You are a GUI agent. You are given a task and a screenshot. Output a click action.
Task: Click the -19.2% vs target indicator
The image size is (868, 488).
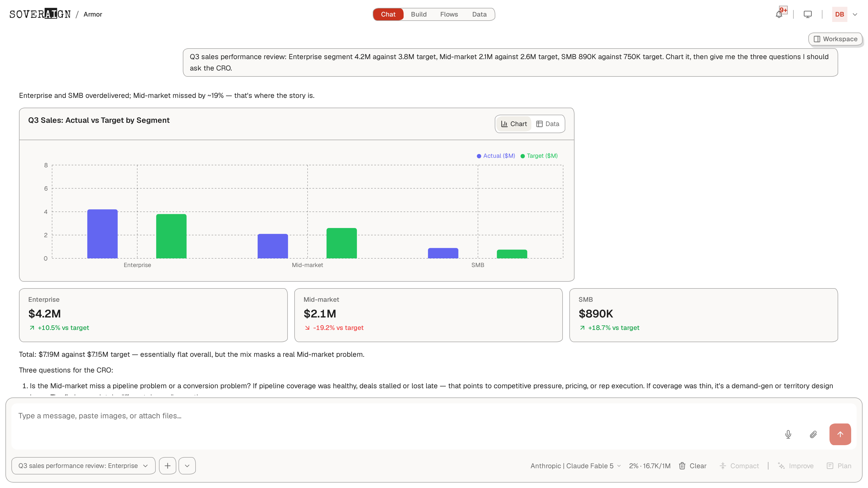334,328
